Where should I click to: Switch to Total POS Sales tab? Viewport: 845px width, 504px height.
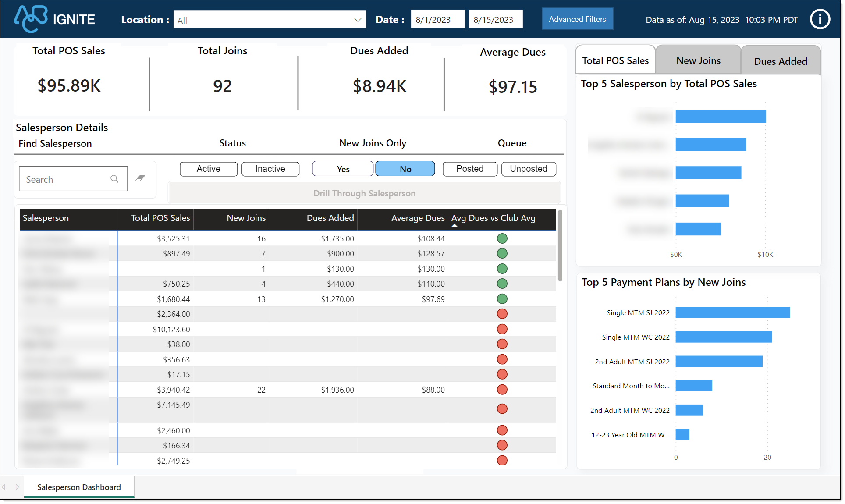point(615,60)
